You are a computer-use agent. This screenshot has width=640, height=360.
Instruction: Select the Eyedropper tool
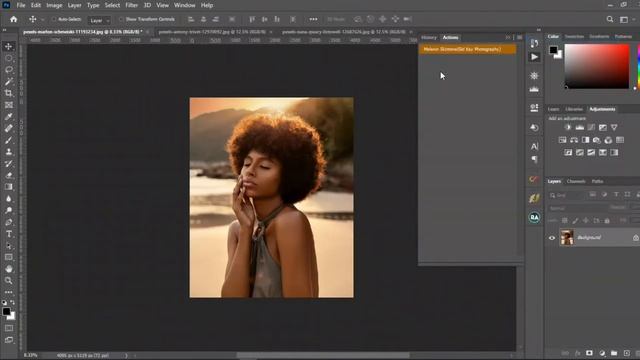(8, 117)
